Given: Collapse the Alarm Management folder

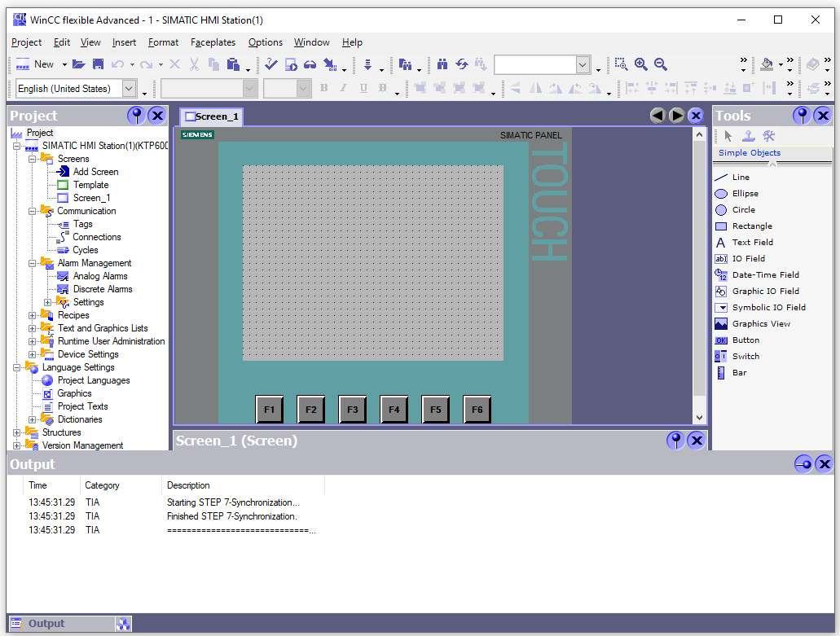Looking at the screenshot, I should tap(32, 263).
